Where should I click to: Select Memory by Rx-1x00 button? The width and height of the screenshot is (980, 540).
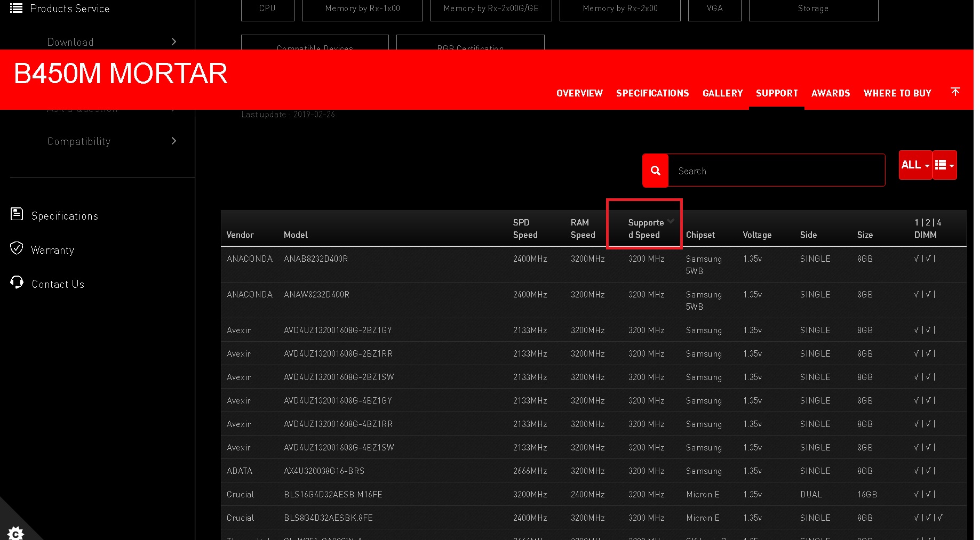[362, 9]
